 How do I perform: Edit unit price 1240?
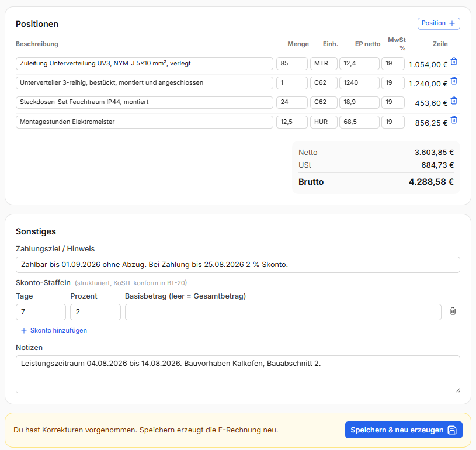[359, 83]
